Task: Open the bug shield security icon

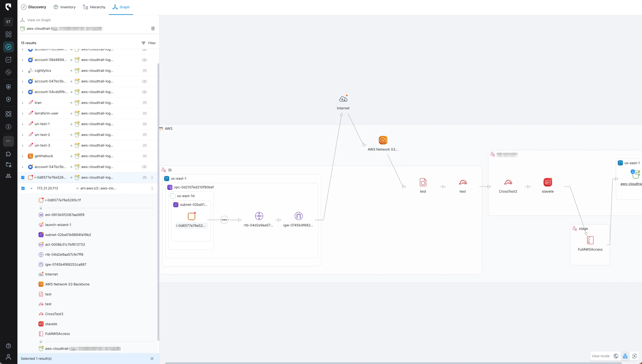Action: tap(8, 87)
